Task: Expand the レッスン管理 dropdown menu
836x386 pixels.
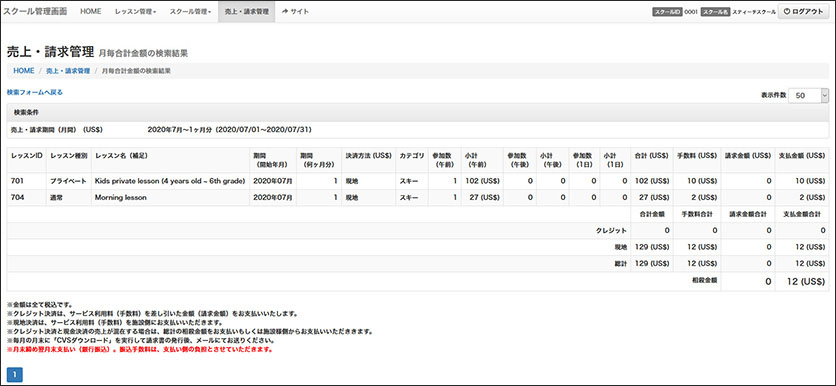Action: (135, 11)
